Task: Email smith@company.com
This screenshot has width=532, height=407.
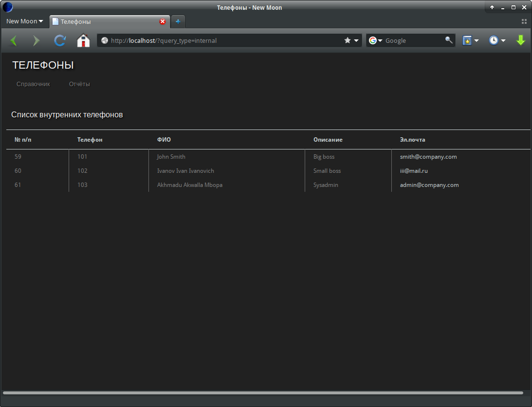Action: (x=428, y=156)
